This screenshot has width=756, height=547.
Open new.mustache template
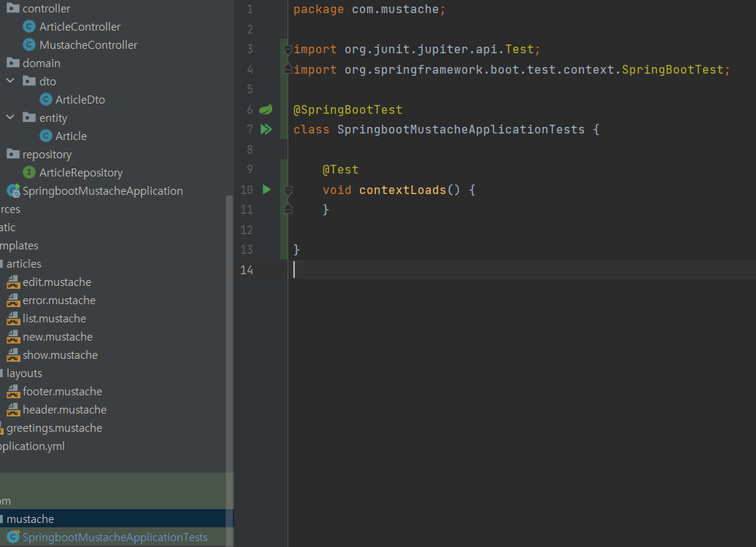pos(58,337)
